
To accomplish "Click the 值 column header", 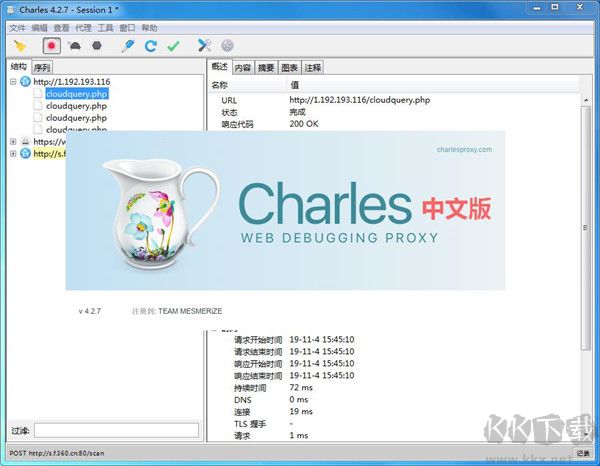I will point(433,85).
